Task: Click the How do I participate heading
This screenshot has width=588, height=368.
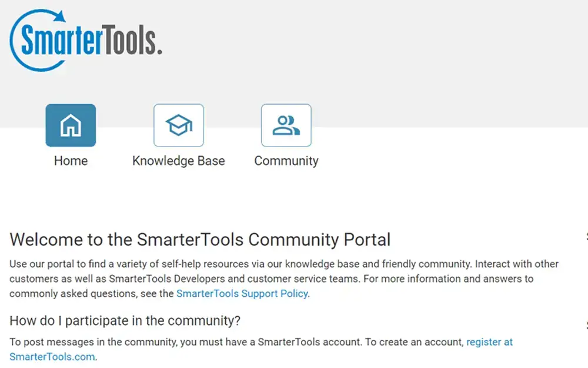Action: click(x=125, y=320)
